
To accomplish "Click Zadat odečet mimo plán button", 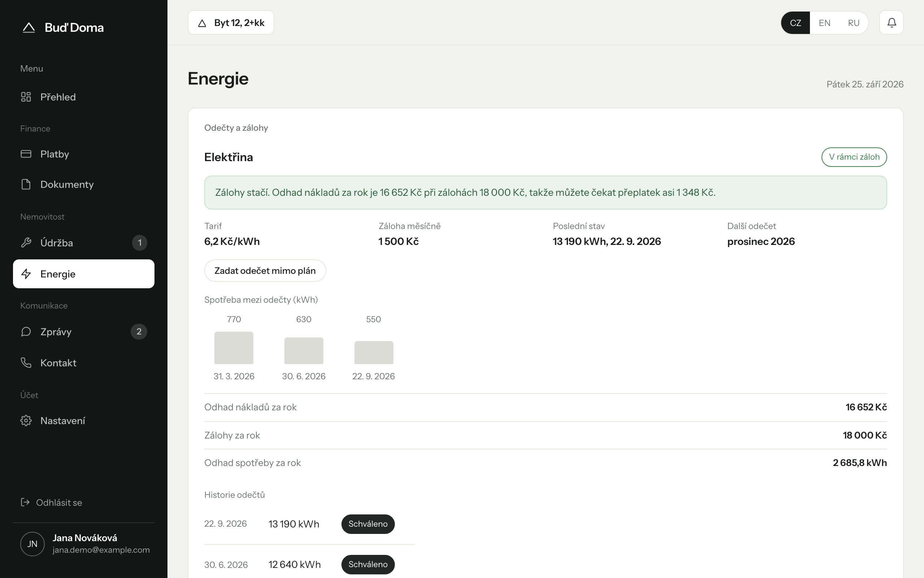I will [265, 271].
